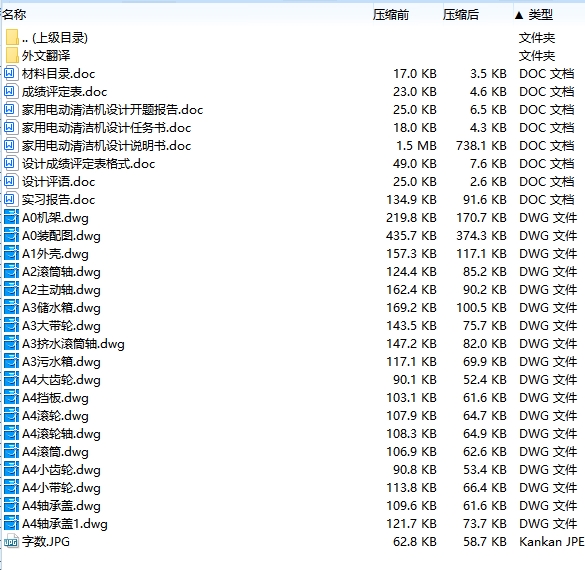Click the 7.6 KB compressed size value
Viewport: 585px width, 570px height.
488,163
